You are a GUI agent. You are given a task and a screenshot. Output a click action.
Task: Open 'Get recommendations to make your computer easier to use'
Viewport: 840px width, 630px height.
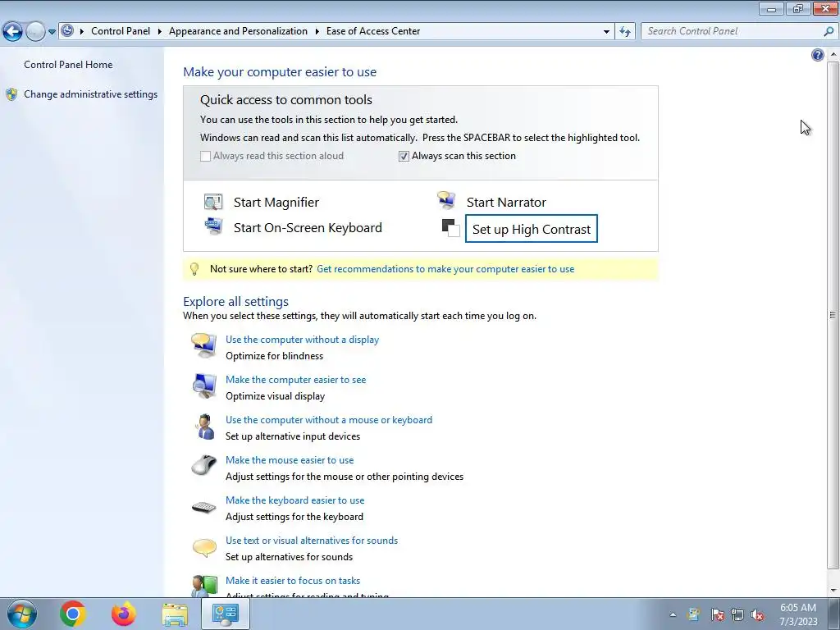coord(445,269)
